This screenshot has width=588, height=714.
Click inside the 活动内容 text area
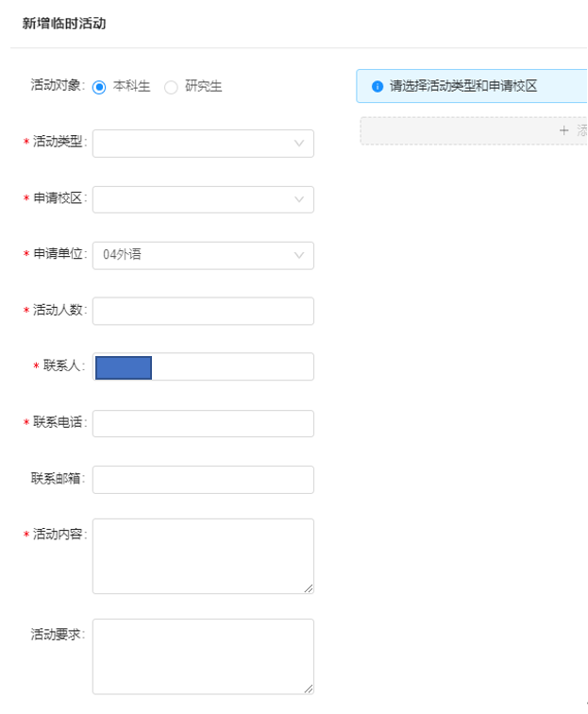tap(203, 555)
